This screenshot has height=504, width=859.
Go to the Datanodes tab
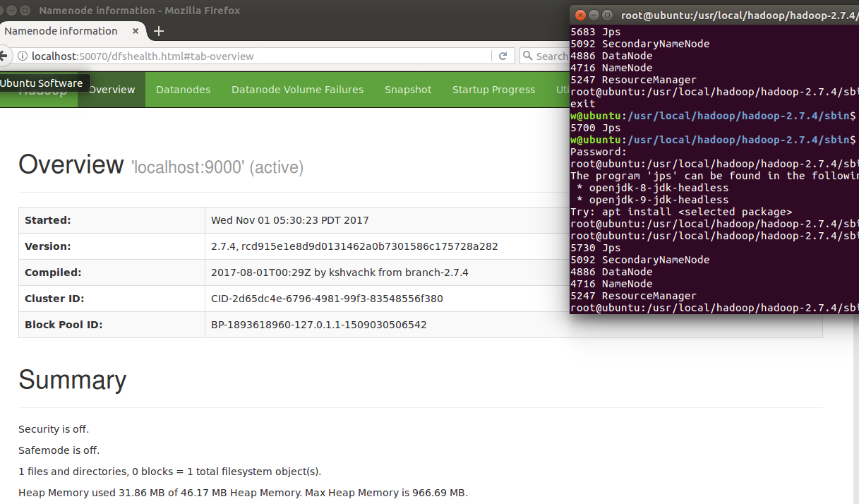pyautogui.click(x=184, y=90)
